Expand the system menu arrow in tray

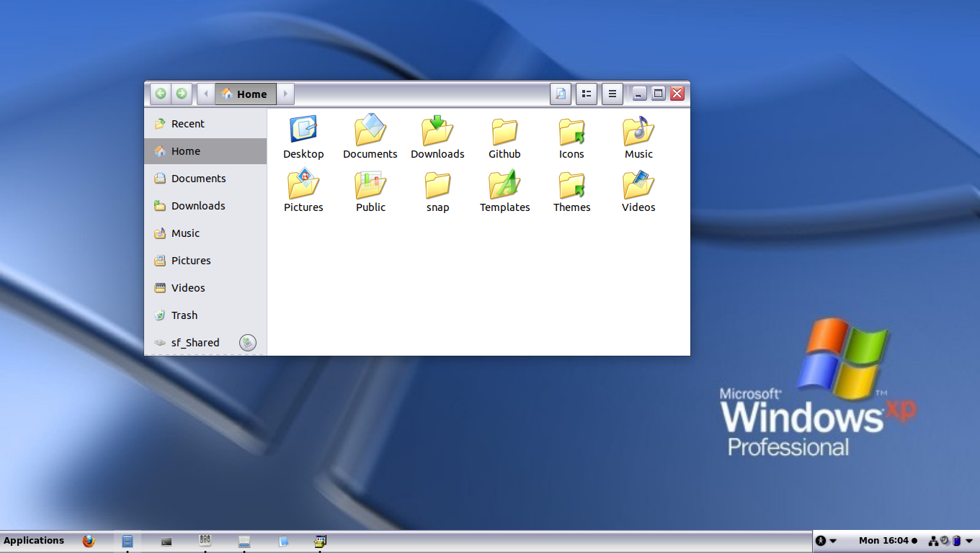tap(968, 541)
